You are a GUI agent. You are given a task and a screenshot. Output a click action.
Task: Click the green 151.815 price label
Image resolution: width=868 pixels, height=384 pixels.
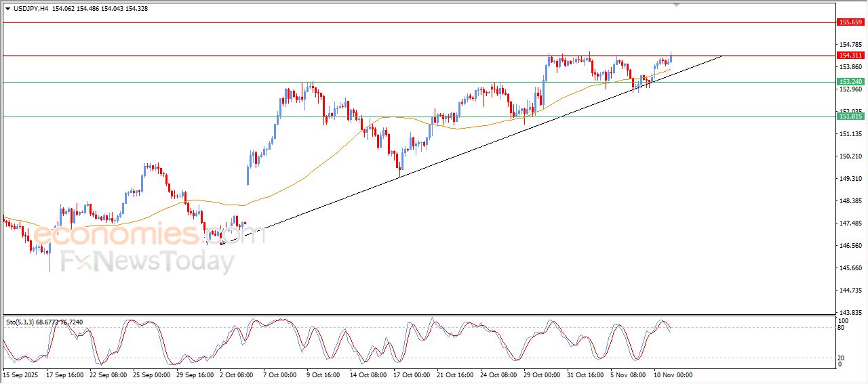click(851, 116)
